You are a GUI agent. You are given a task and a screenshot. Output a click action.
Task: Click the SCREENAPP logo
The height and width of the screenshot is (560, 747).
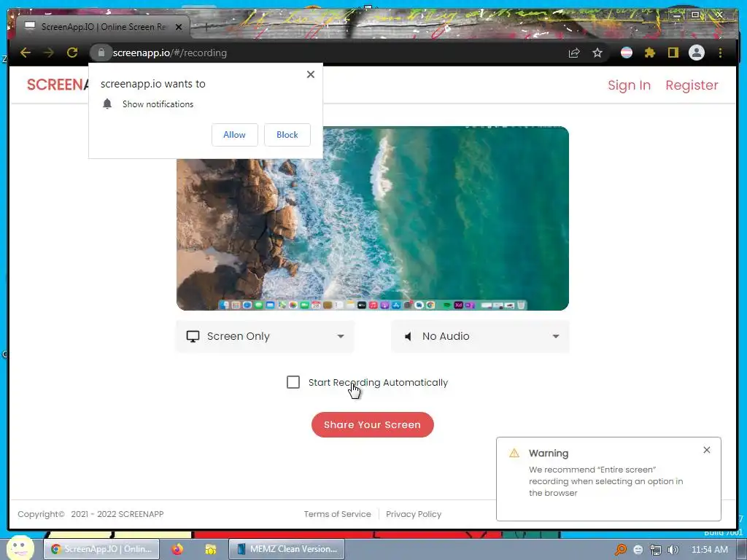(57, 85)
